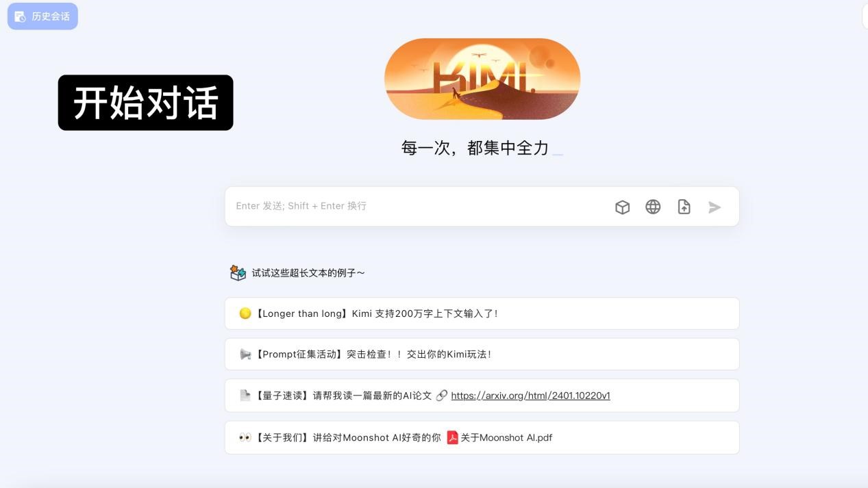868x488 pixels.
Task: Click the Kimi desert logo banner
Action: click(x=482, y=79)
